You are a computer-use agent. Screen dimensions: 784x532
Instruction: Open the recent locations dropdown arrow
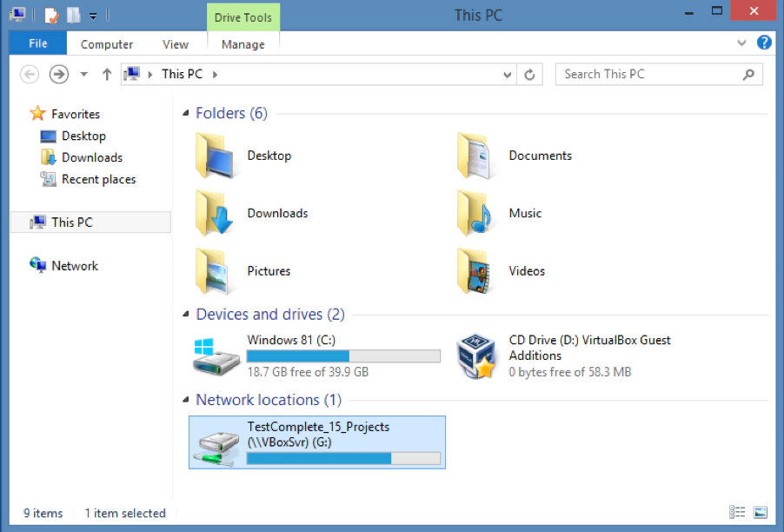coord(83,75)
